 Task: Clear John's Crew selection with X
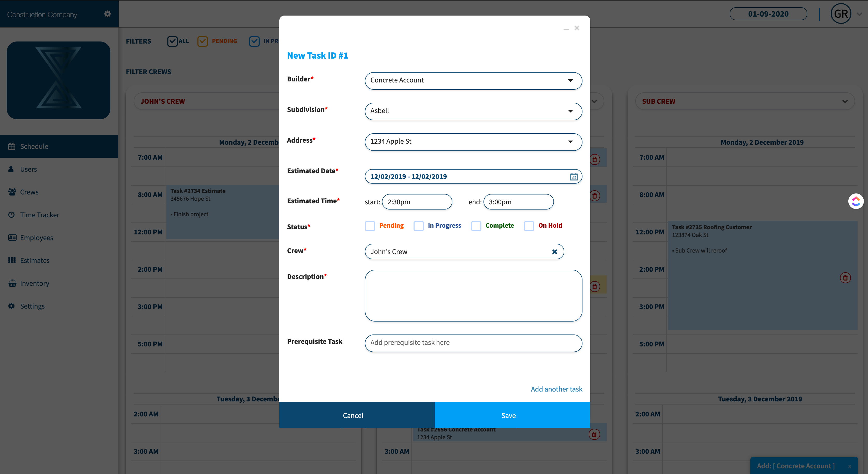click(x=555, y=252)
